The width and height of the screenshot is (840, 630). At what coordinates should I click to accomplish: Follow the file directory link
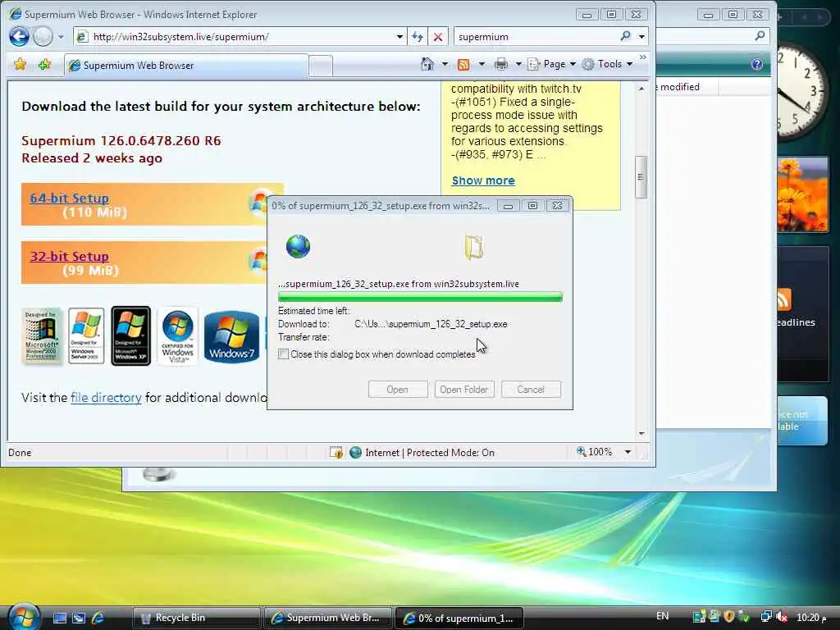click(106, 398)
